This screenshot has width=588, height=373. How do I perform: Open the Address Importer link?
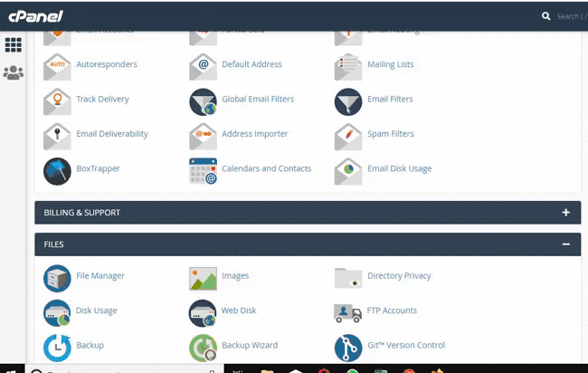pos(254,134)
